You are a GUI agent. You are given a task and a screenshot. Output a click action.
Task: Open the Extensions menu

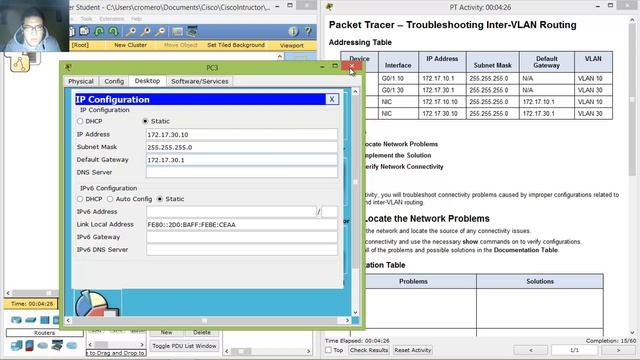click(112, 19)
